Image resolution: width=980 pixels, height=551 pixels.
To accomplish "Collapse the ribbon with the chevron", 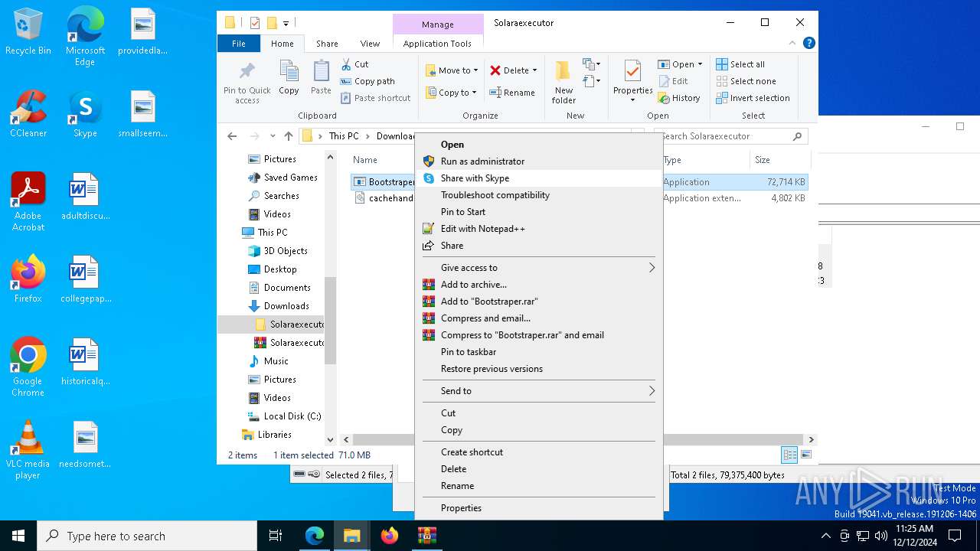I will click(x=793, y=44).
